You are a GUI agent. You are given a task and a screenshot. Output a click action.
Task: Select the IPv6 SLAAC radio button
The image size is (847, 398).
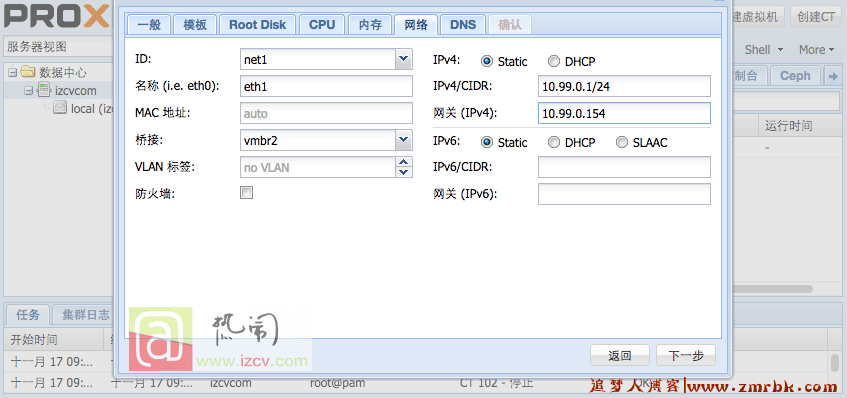[x=622, y=142]
